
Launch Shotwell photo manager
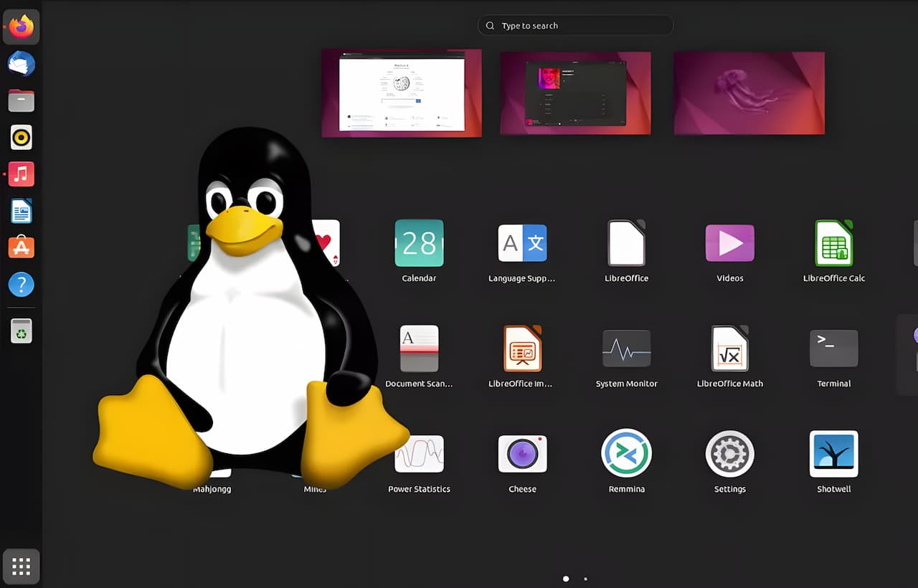tap(833, 454)
